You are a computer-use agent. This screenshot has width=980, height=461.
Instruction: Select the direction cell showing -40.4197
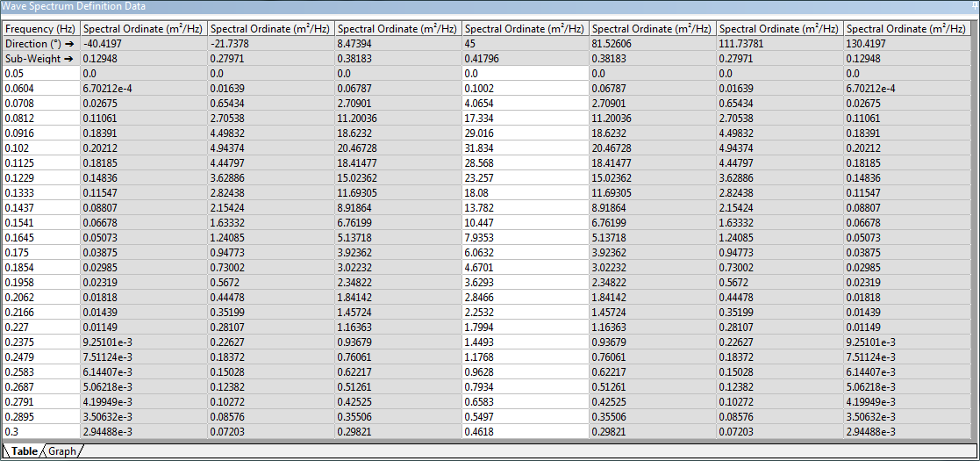tap(143, 43)
